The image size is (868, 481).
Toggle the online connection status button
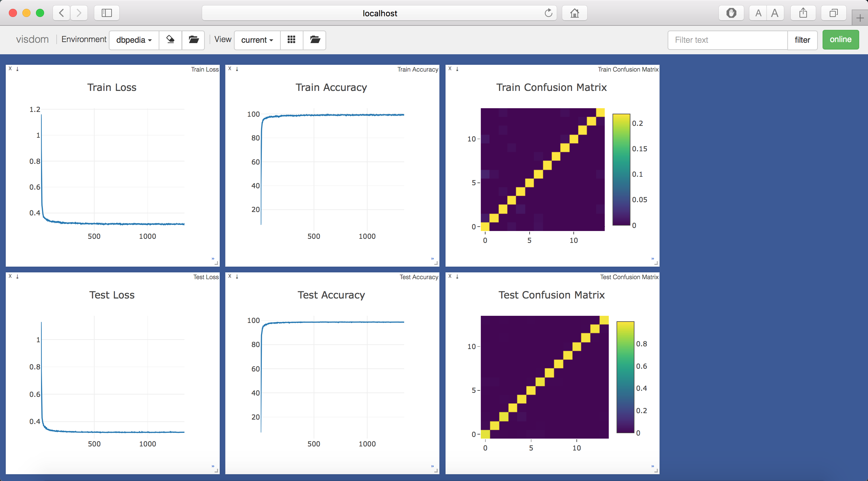[840, 40]
